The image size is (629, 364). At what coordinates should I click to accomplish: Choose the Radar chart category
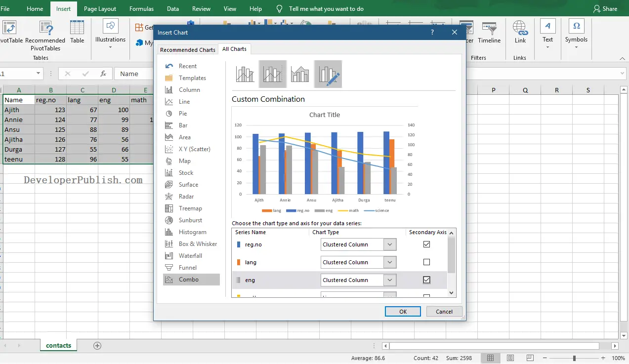point(191,197)
